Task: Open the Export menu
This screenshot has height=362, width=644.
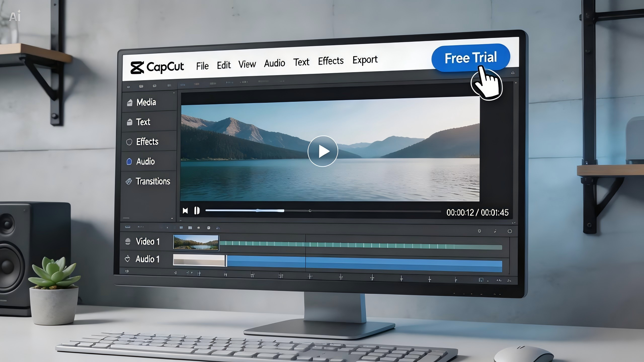Action: click(365, 60)
